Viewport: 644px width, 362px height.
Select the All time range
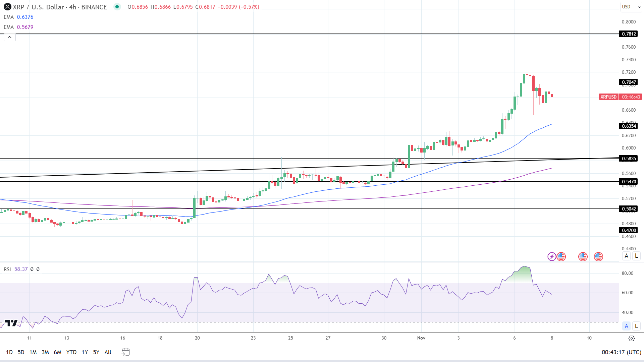tap(108, 352)
